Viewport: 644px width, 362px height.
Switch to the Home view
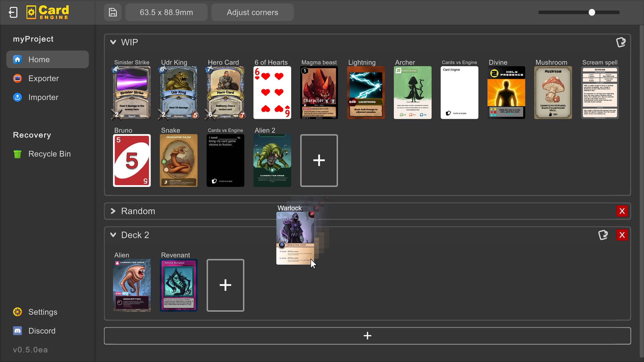coord(39,59)
